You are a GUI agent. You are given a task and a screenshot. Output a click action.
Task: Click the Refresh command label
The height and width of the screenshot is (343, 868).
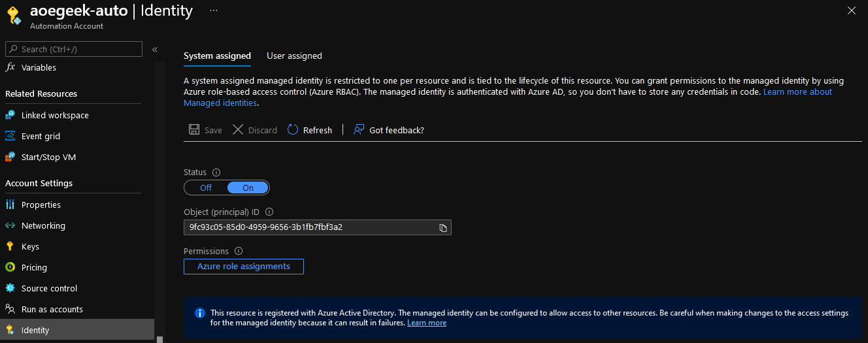point(318,130)
